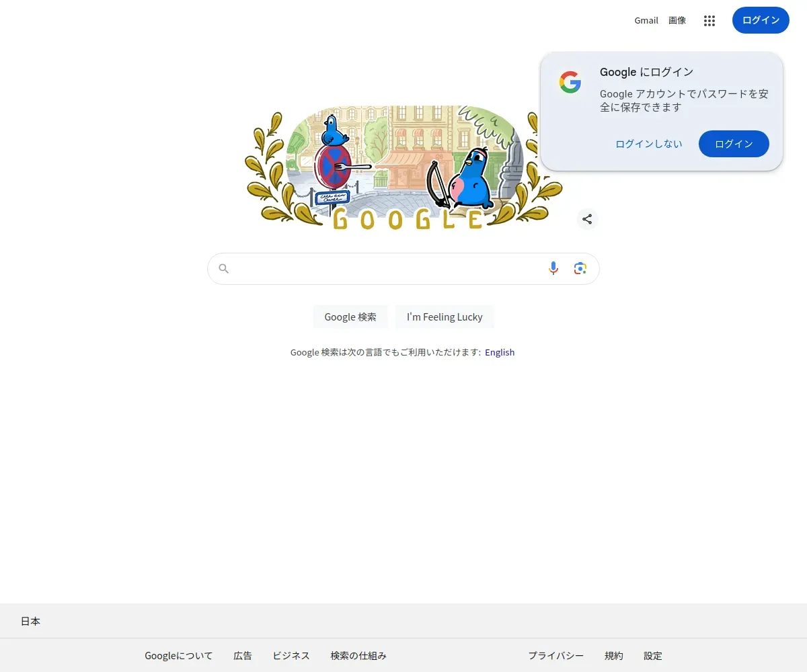Open the Google apps grid icon
The width and height of the screenshot is (807, 672).
point(709,20)
